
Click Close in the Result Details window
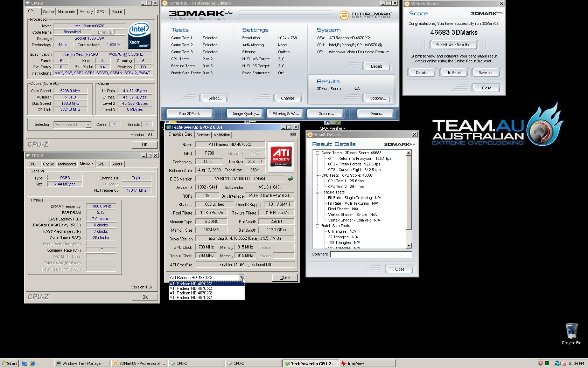[400, 269]
